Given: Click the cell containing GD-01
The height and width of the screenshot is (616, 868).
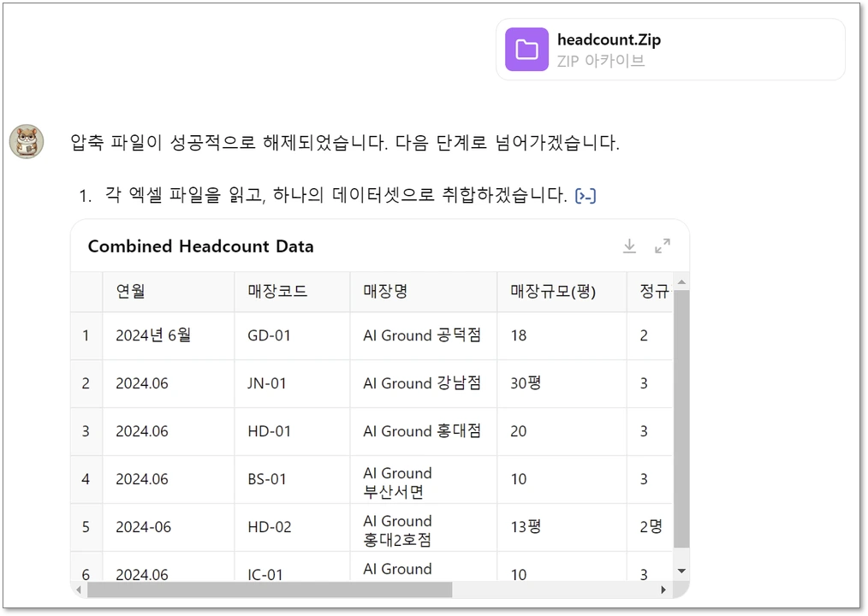Looking at the screenshot, I should point(270,335).
